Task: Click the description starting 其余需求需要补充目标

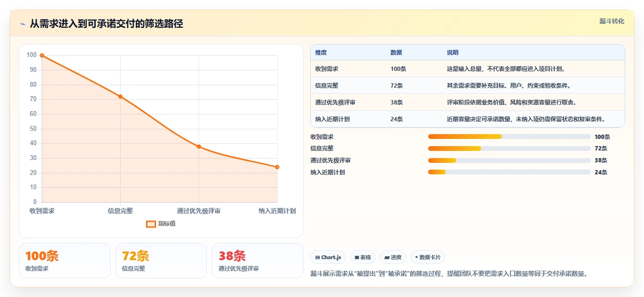Action: point(508,86)
